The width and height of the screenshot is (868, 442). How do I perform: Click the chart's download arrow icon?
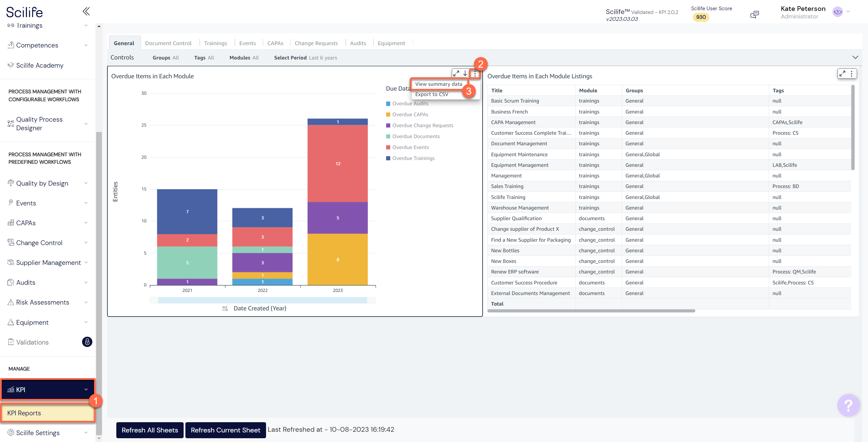coord(465,73)
